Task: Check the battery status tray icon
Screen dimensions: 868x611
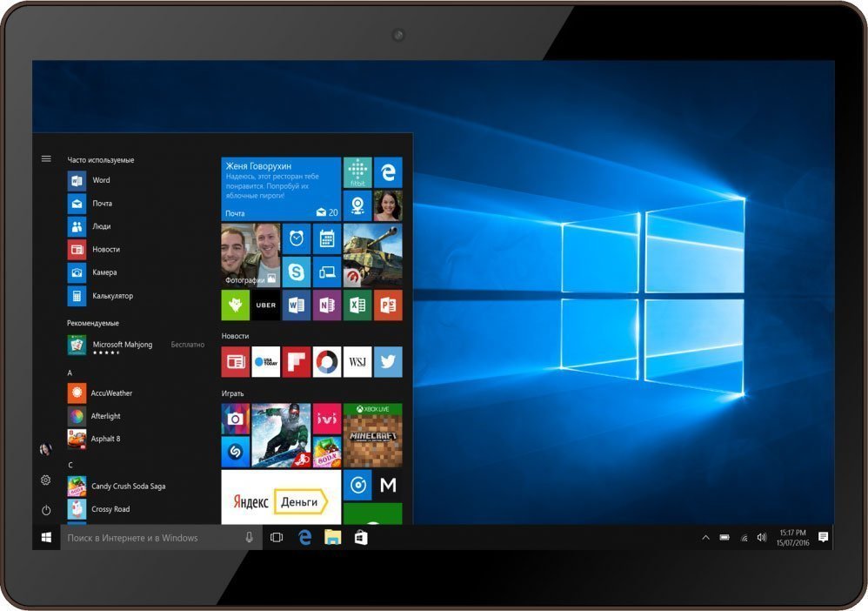Action: tap(724, 537)
